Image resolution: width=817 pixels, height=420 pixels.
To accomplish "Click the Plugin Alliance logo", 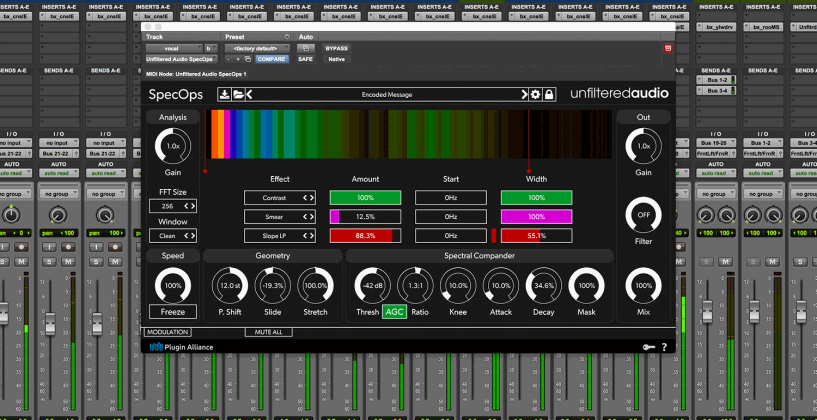I will click(181, 347).
